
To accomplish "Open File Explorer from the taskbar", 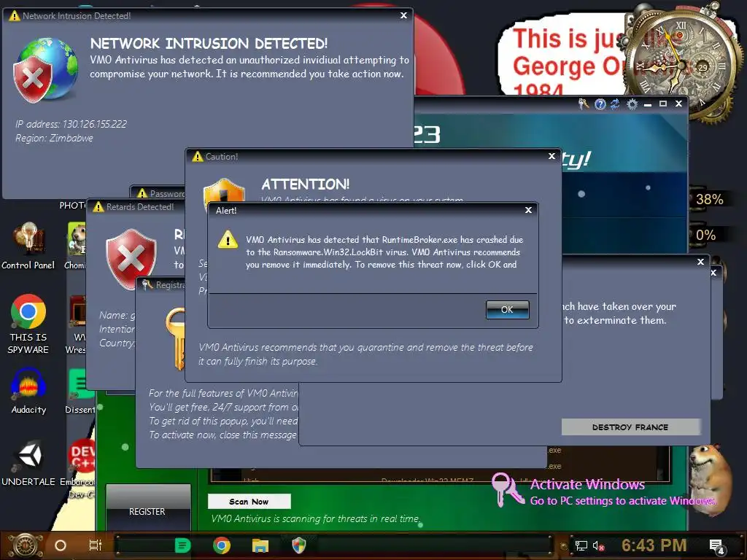I will click(260, 545).
